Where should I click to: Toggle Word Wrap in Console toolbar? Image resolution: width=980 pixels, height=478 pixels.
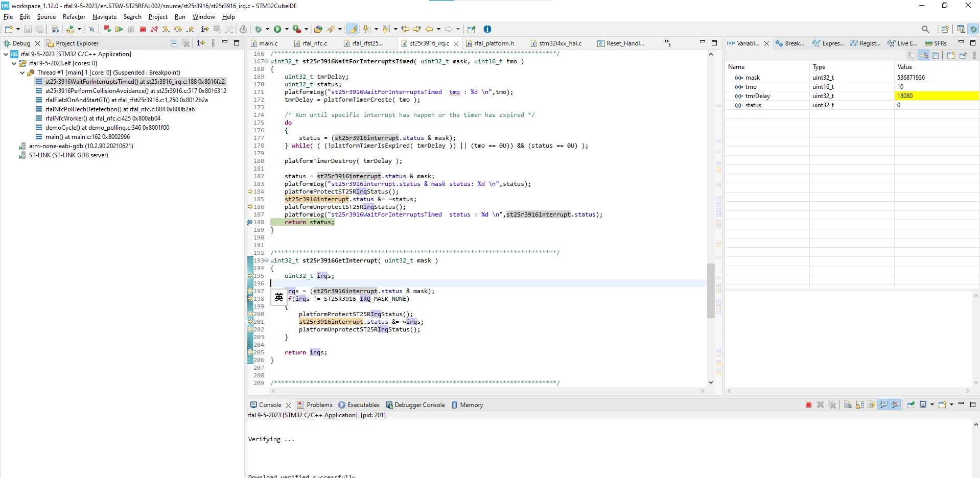pos(872,404)
